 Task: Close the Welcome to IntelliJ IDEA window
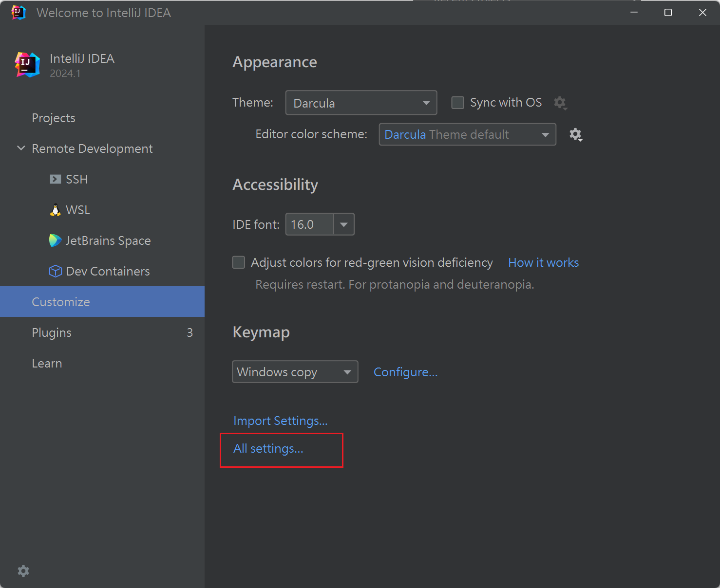click(x=702, y=13)
